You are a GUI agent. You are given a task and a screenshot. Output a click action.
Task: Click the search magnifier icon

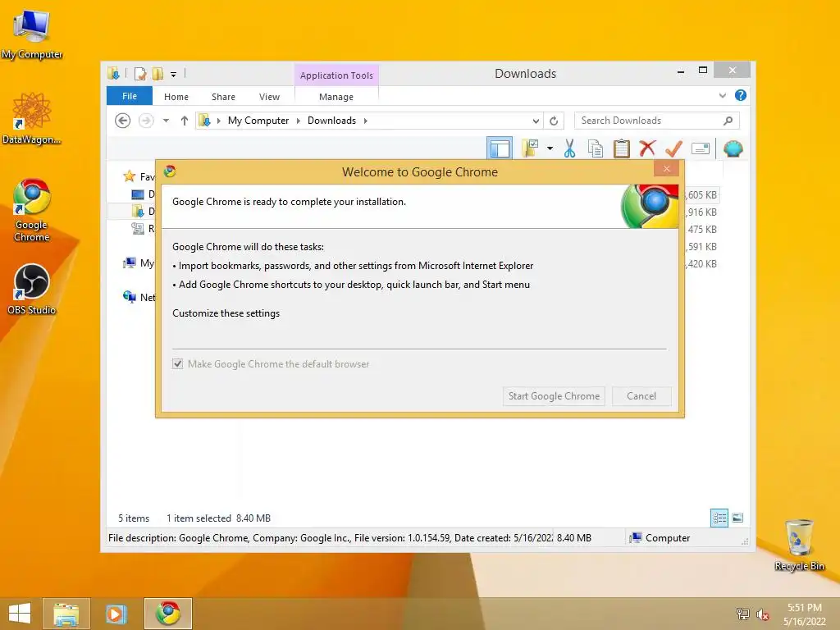click(x=728, y=121)
